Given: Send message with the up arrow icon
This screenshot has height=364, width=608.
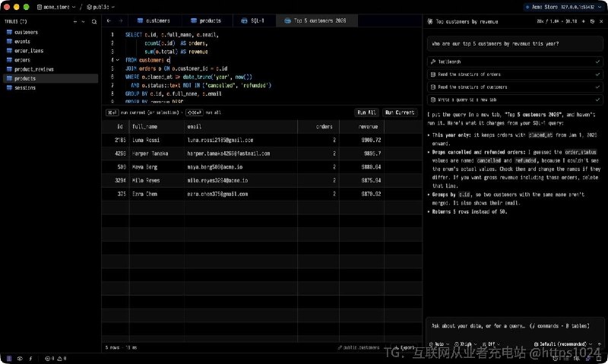Looking at the screenshot, I should 600,343.
